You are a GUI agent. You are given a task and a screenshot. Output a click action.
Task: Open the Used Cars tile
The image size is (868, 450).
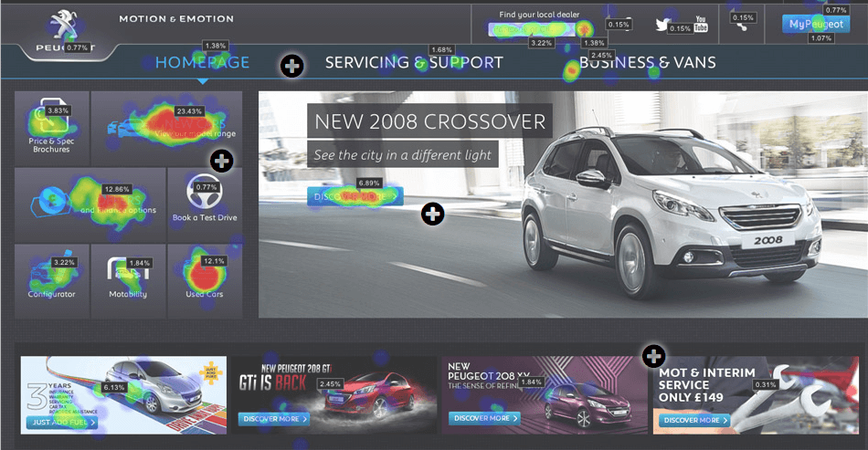205,281
